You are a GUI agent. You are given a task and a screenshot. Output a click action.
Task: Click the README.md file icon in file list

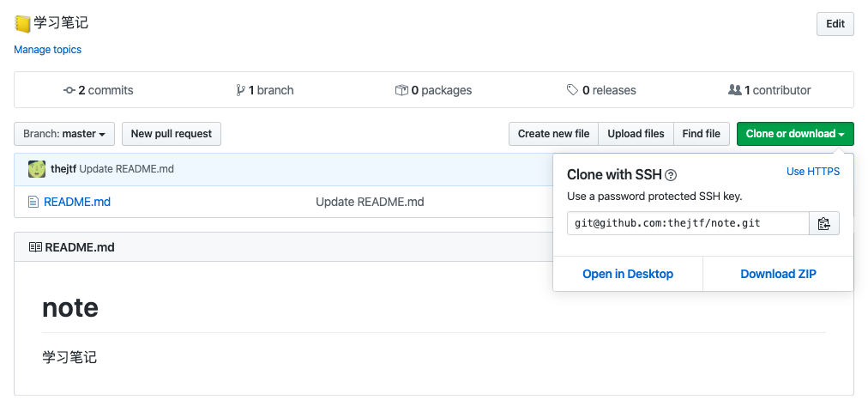pos(33,202)
